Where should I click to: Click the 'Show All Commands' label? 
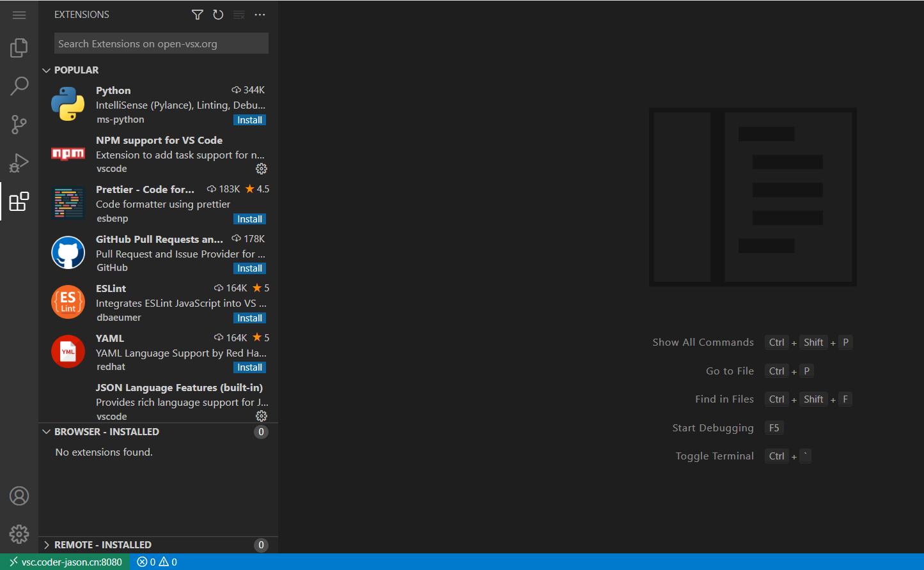point(703,343)
